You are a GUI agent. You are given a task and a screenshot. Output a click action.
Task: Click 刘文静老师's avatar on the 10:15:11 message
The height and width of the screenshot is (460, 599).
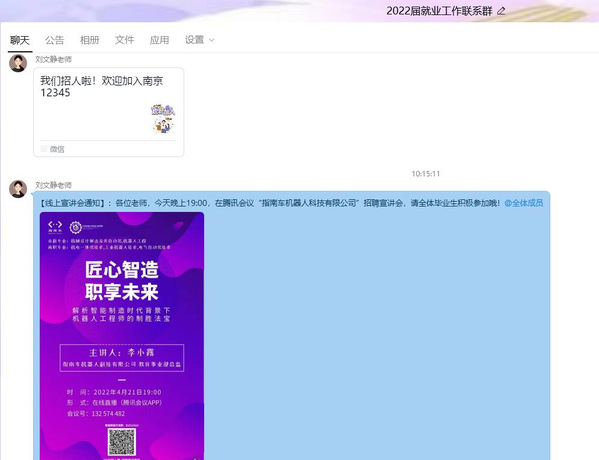[x=18, y=189]
